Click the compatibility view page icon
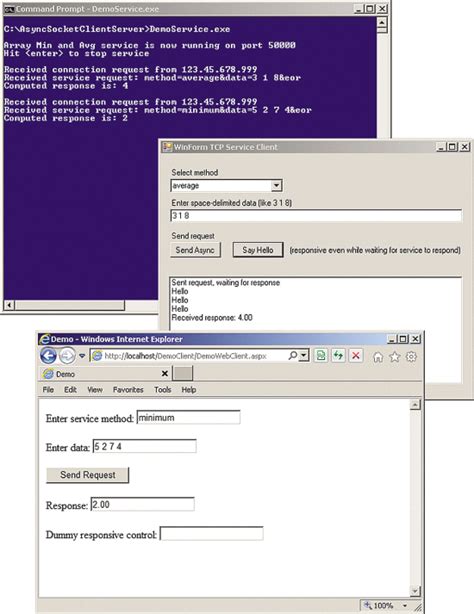 coord(321,356)
